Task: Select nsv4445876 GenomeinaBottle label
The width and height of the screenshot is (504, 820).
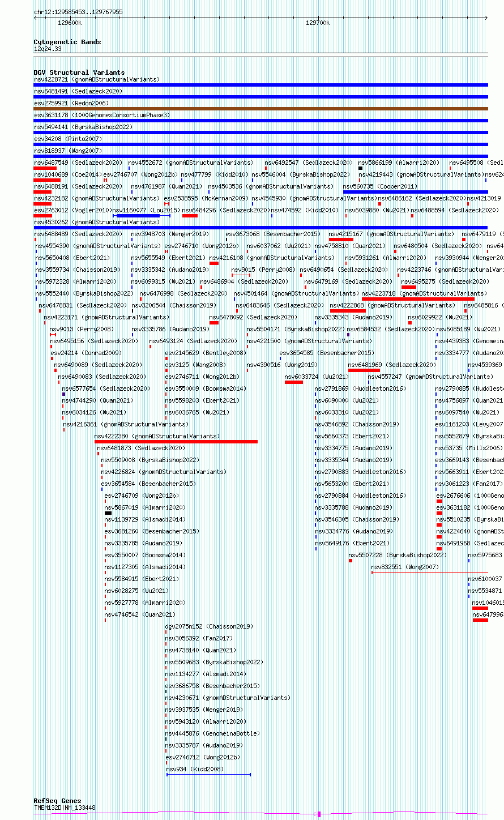Action: pyautogui.click(x=212, y=733)
